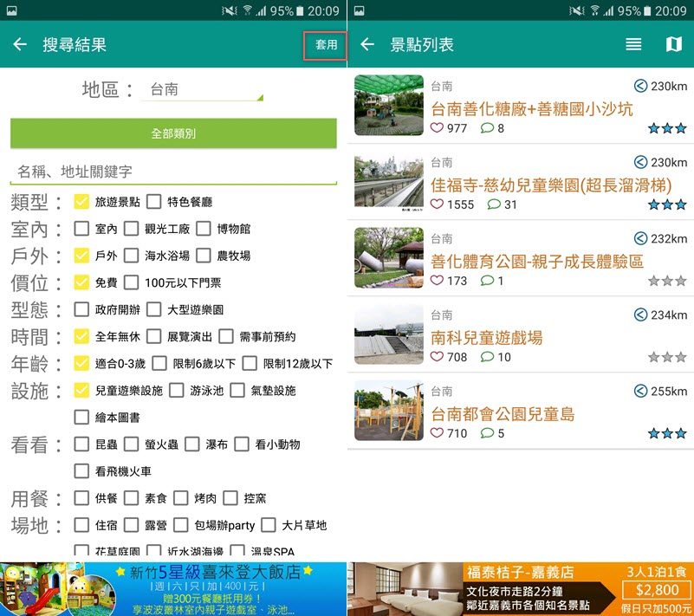Check 看飛機火車 checkbox
The width and height of the screenshot is (694, 616).
(81, 470)
